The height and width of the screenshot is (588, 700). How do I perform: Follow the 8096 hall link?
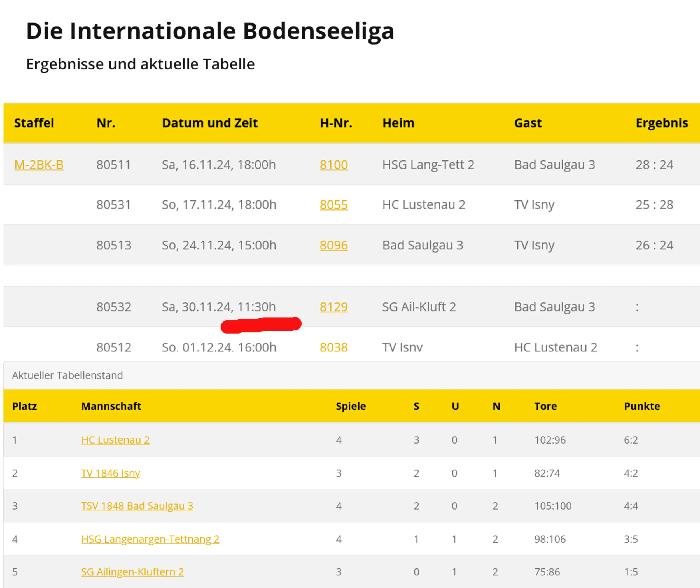tap(334, 245)
